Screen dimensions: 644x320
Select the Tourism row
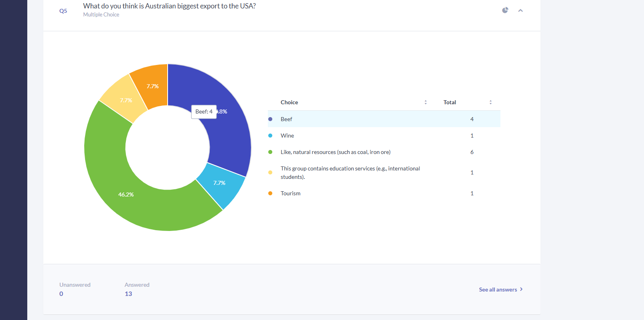pyautogui.click(x=384, y=193)
